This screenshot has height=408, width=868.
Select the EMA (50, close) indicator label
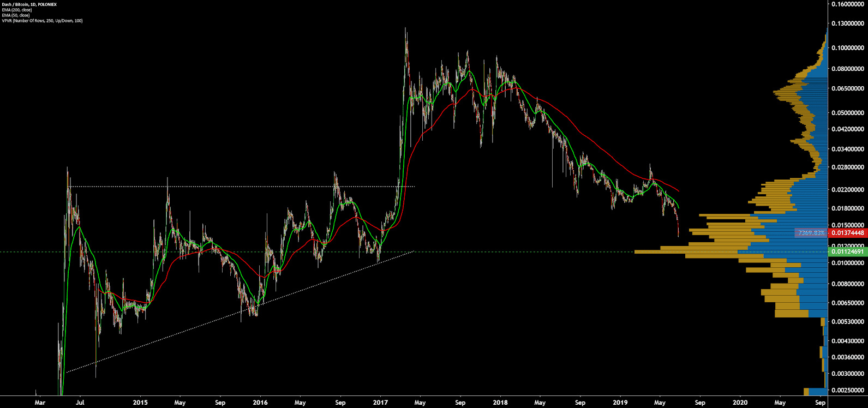(15, 15)
